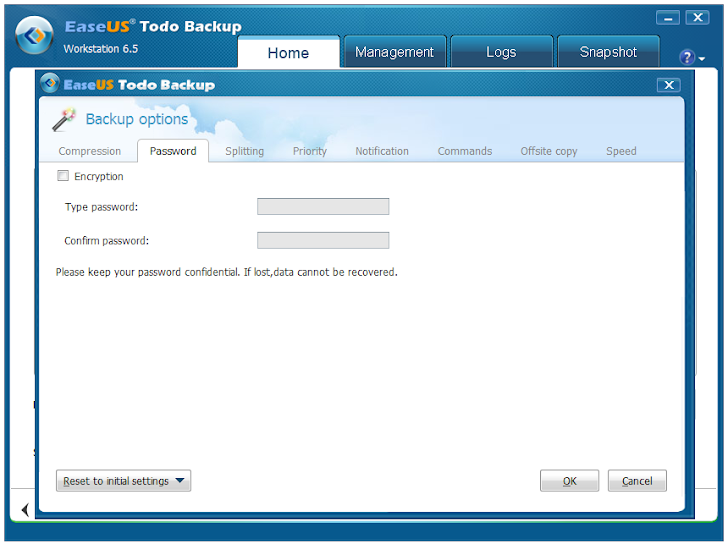The height and width of the screenshot is (544, 728).
Task: Click the Backup options heading
Action: tap(137, 119)
